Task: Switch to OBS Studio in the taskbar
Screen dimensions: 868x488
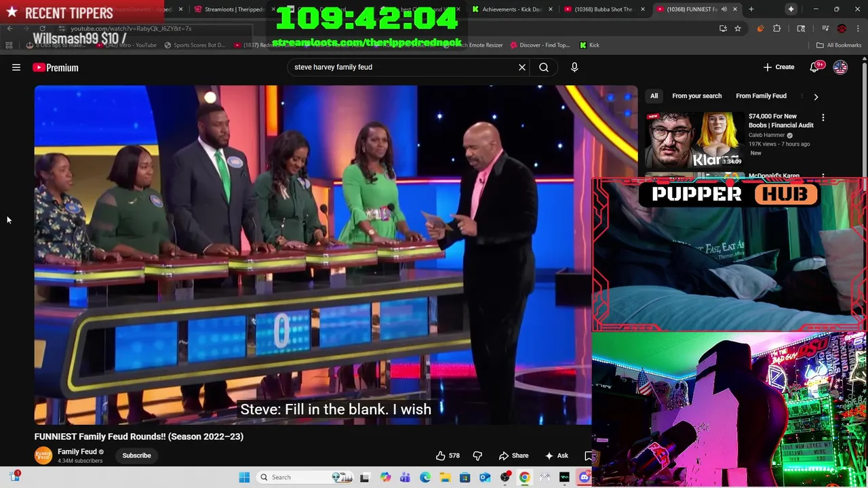Action: point(505,477)
